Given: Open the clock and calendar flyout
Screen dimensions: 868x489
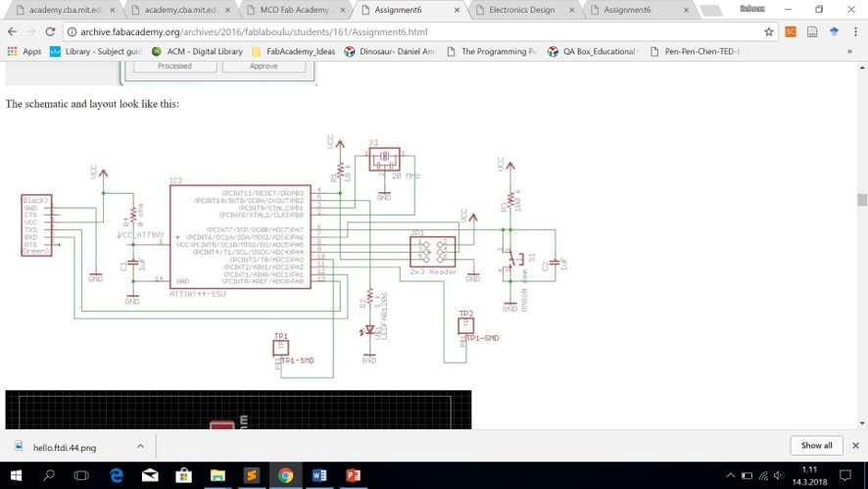Looking at the screenshot, I should point(809,475).
